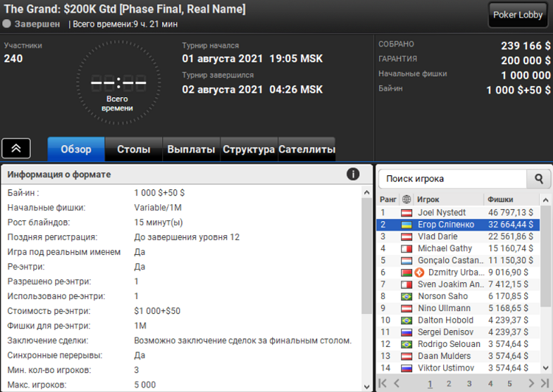Go to last page of player list
The image size is (553, 392).
(544, 383)
